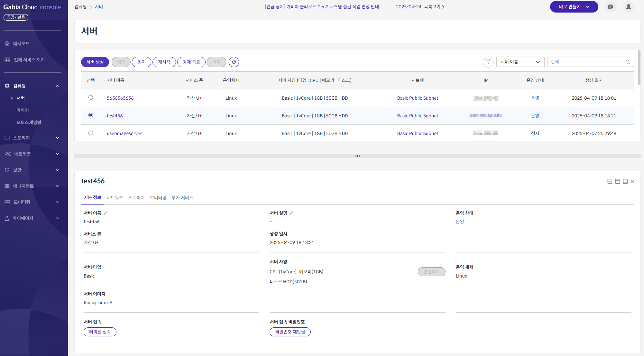Click the 정지 button

142,62
